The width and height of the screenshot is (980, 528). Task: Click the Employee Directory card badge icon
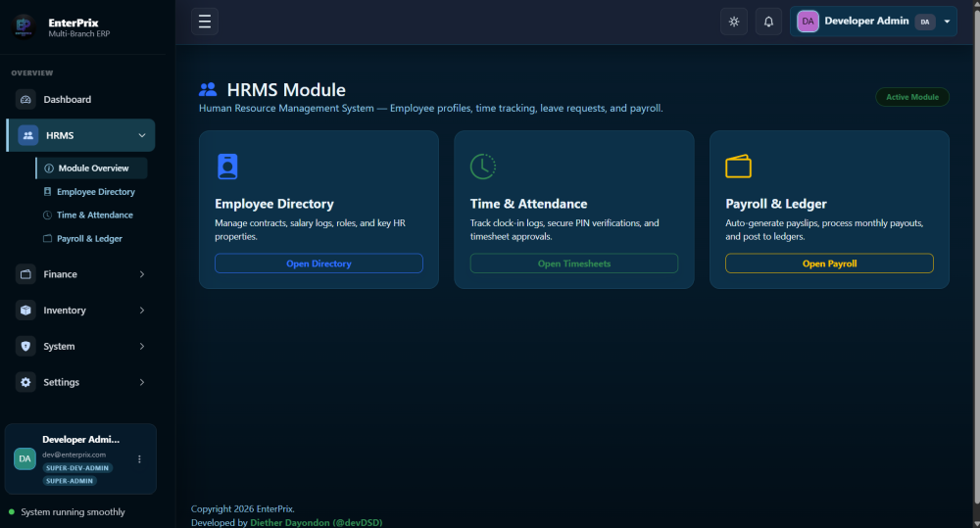[227, 167]
